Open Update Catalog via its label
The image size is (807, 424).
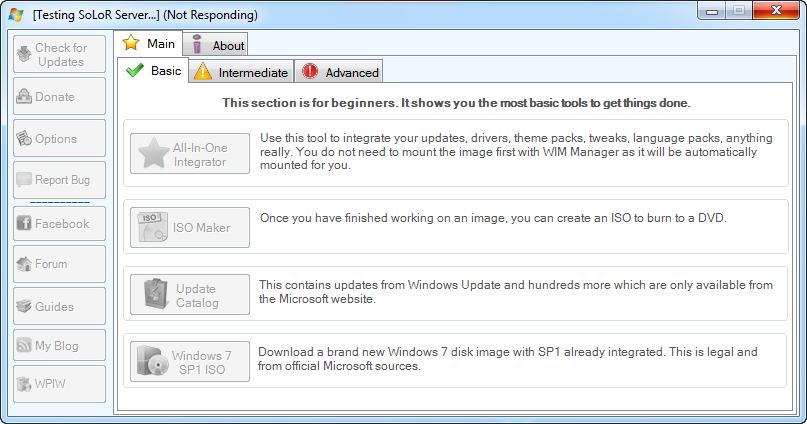coord(197,296)
